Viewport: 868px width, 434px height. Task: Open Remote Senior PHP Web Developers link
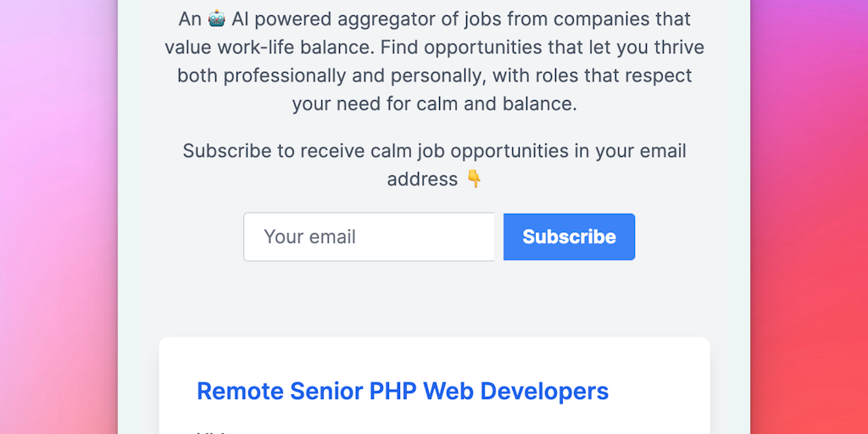(403, 391)
